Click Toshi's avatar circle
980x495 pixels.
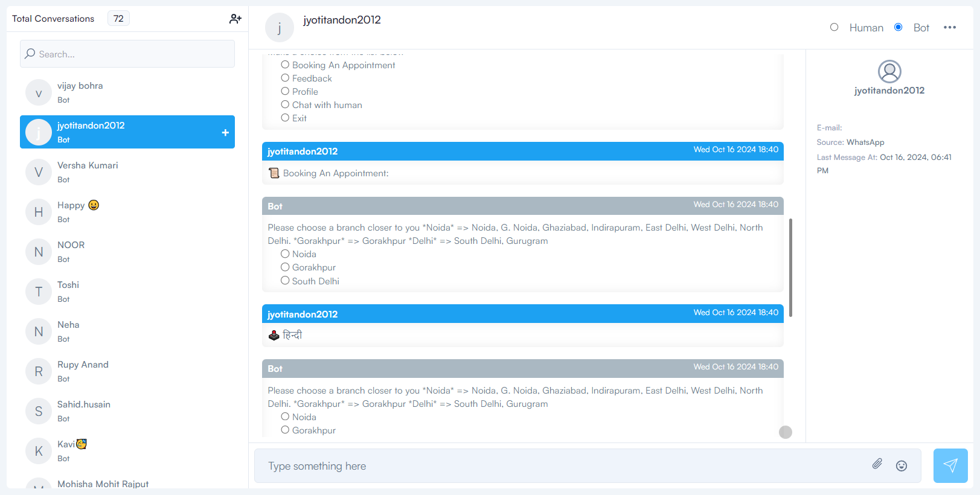point(39,292)
